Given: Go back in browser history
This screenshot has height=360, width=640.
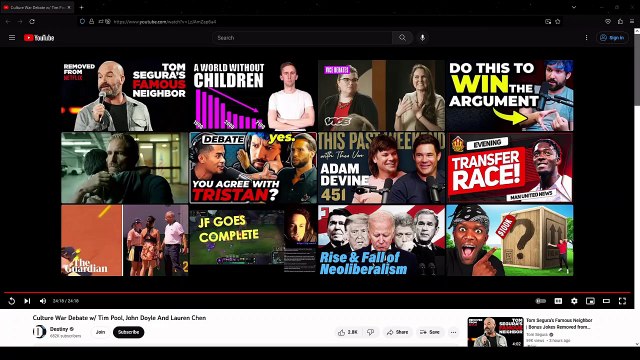Looking at the screenshot, I should (x=8, y=22).
